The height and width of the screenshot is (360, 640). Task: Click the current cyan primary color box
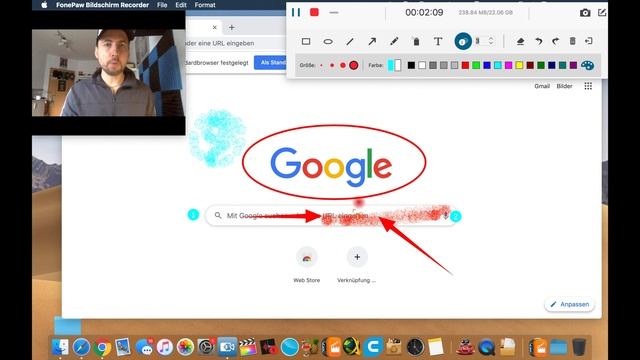(x=391, y=65)
